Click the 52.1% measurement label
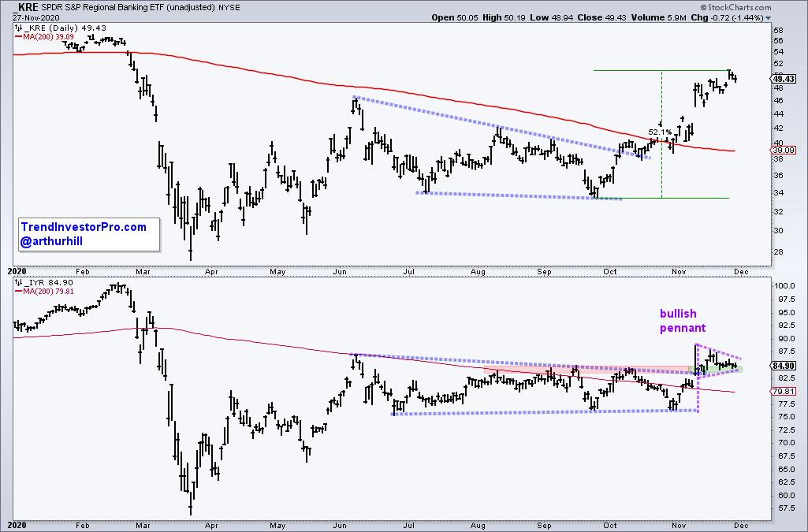This screenshot has width=808, height=532. (x=660, y=132)
